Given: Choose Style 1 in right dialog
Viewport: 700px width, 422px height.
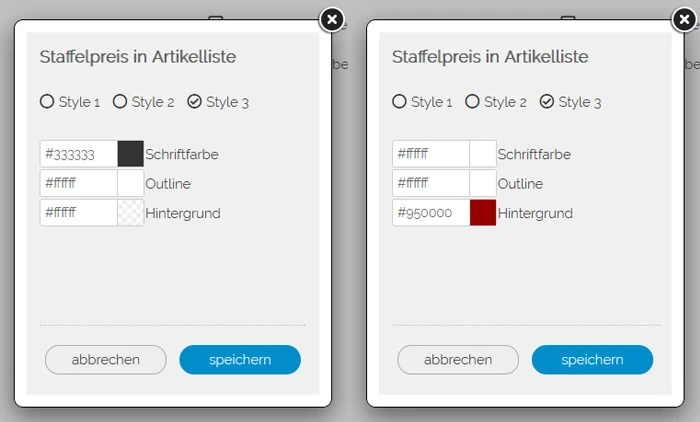Looking at the screenshot, I should click(399, 101).
